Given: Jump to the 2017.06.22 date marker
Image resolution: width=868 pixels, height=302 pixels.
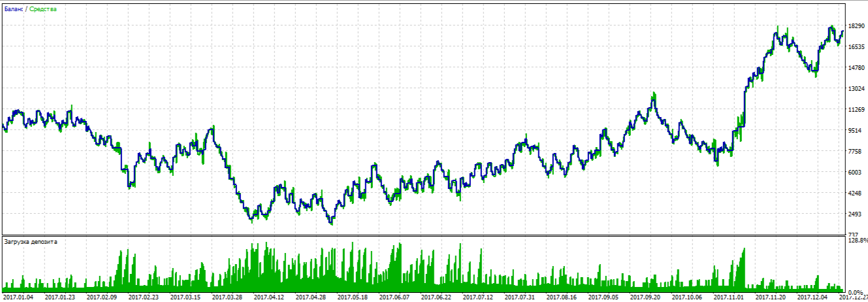Looking at the screenshot, I should click(436, 297).
